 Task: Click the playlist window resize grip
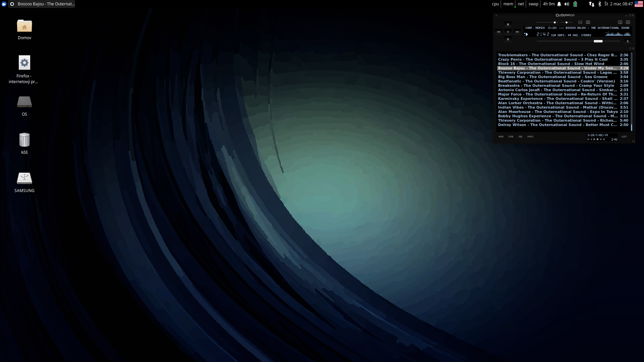pyautogui.click(x=634, y=141)
